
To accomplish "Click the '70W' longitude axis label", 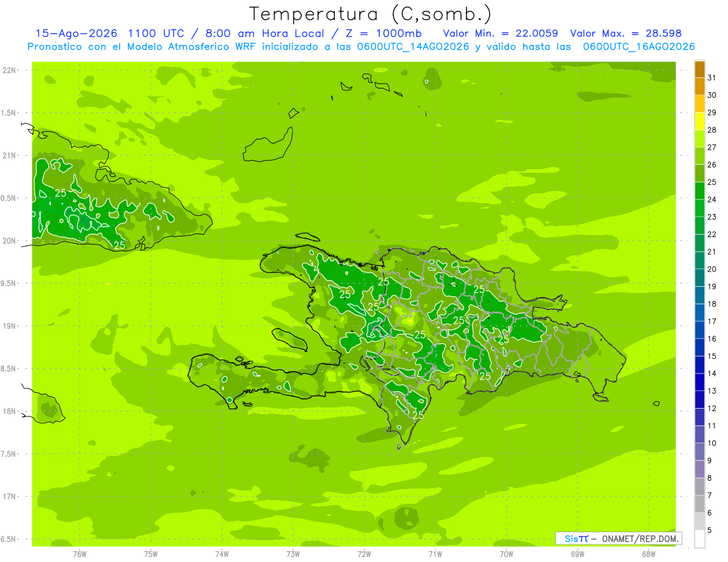I will pos(507,554).
